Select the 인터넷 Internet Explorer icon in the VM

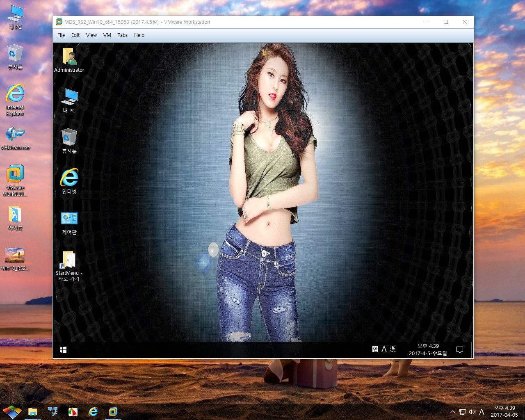[x=69, y=181]
